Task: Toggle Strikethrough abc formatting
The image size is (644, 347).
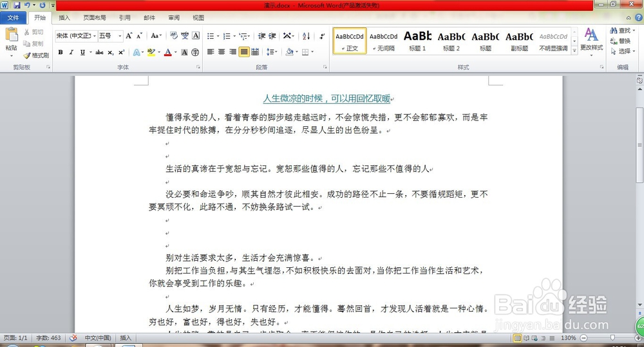Action: point(99,52)
